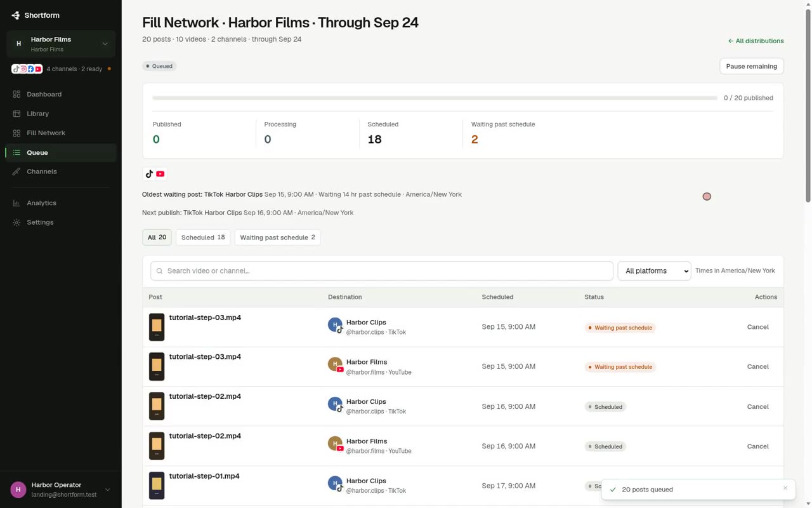Screen dimensions: 812x508
Task: Select the YouTube platform icon above Oldest waiting post
Action: click(x=160, y=174)
